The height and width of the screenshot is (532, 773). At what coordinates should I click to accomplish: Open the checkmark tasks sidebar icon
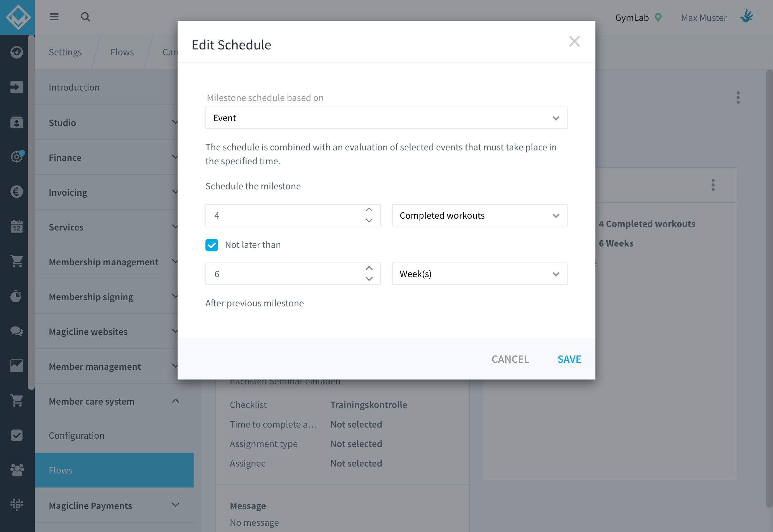click(x=16, y=435)
